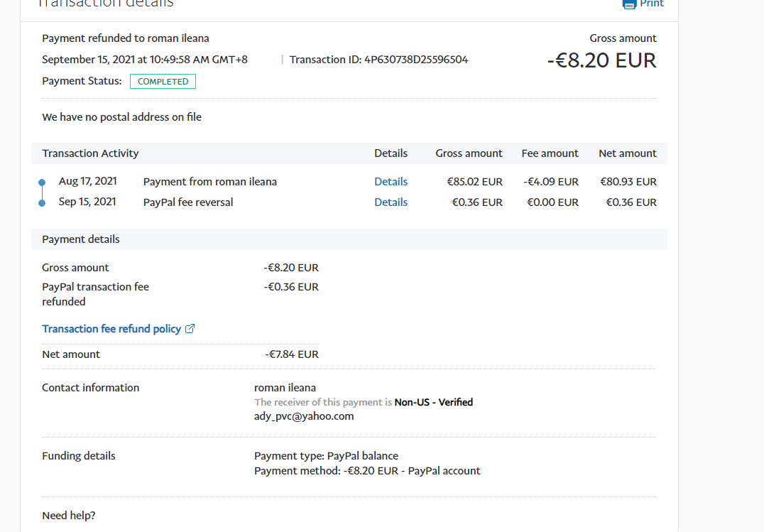Select the PayPal fee reversal row text

[188, 202]
